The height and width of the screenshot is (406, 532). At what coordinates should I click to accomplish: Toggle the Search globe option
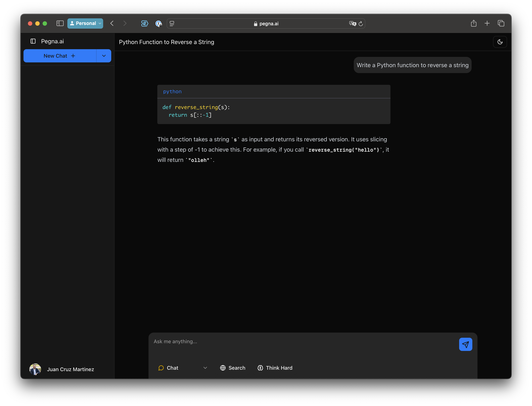pos(233,368)
